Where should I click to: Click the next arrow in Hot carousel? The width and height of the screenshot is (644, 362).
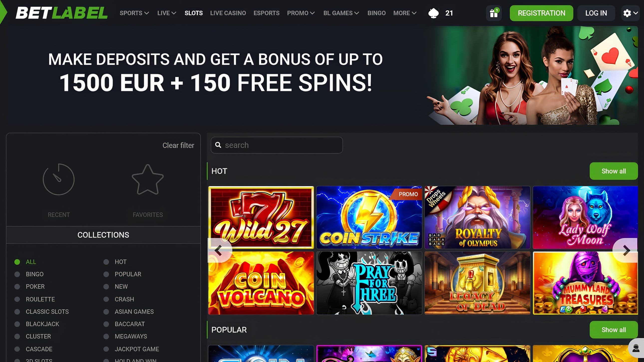point(626,250)
